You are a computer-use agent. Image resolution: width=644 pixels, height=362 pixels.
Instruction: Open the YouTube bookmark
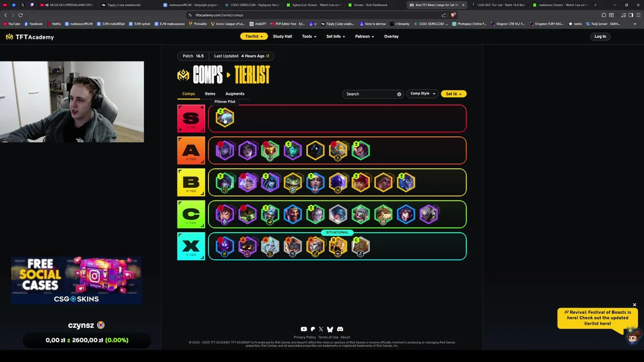point(12,24)
